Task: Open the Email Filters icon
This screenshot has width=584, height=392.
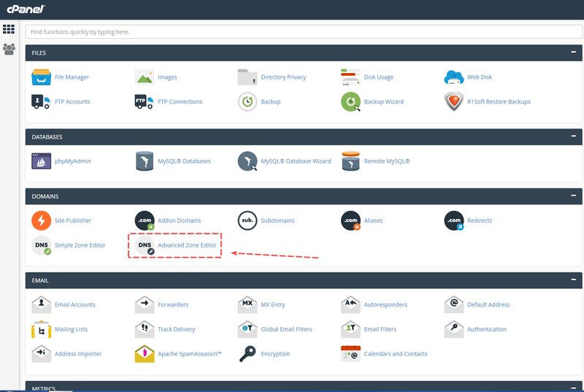Action: (350, 329)
